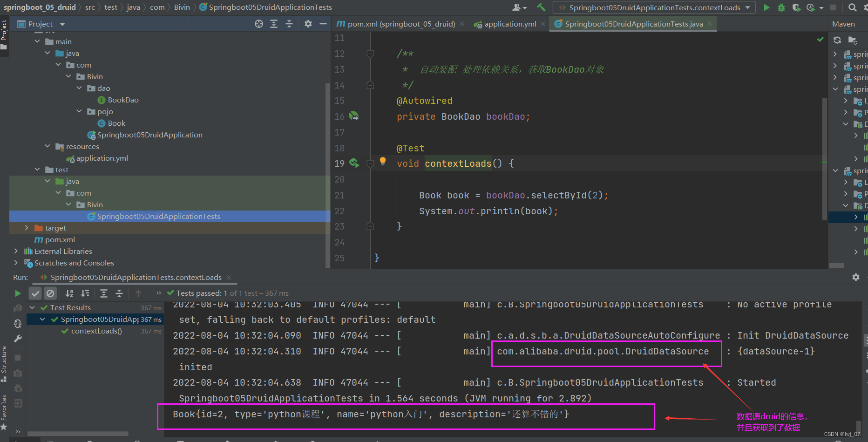Open the run panel settings gear
The image size is (868, 442).
(x=856, y=277)
